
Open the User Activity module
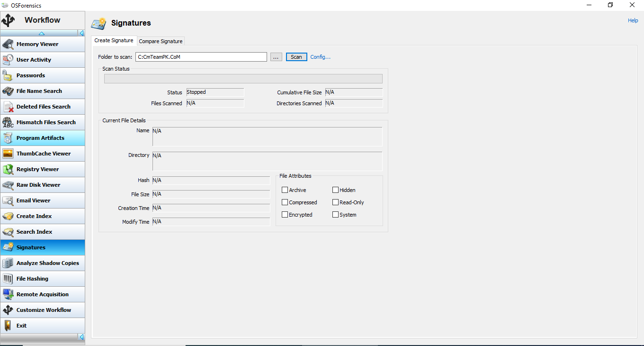tap(43, 60)
